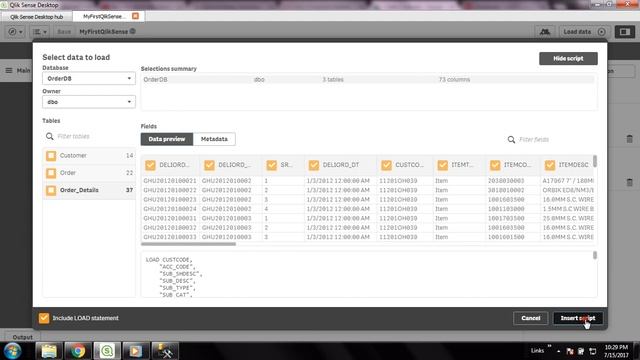
Task: Switch to Qlik Sense Desktop hub tab
Action: [x=36, y=17]
